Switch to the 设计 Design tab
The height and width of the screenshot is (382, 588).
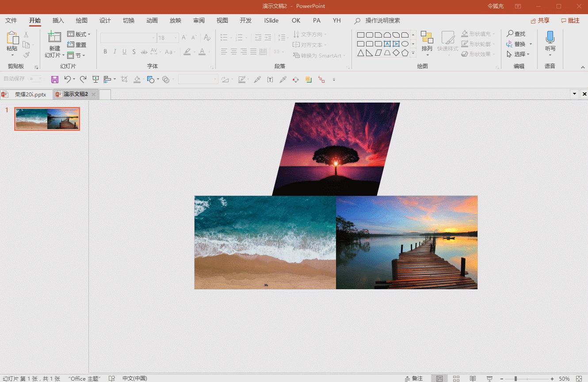tap(105, 20)
